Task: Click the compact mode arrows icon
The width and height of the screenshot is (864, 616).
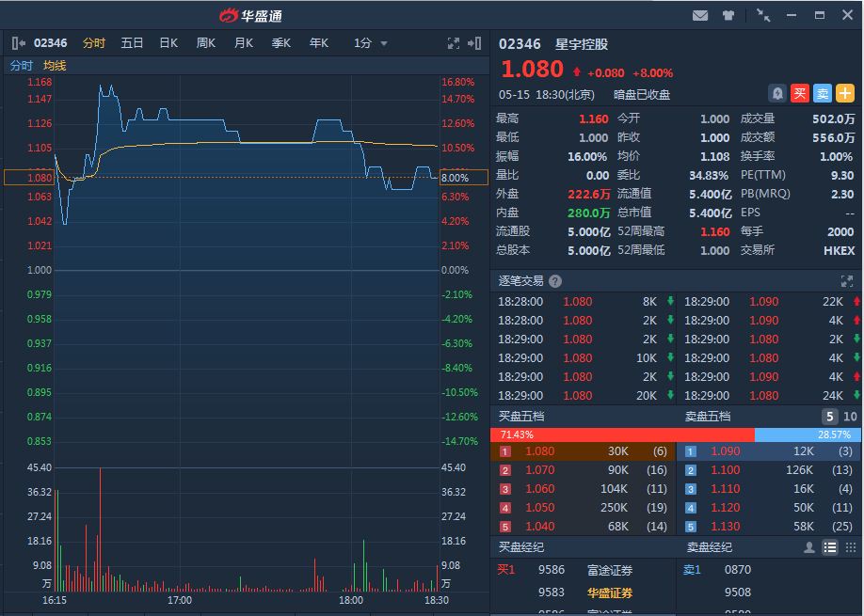Action: point(763,15)
